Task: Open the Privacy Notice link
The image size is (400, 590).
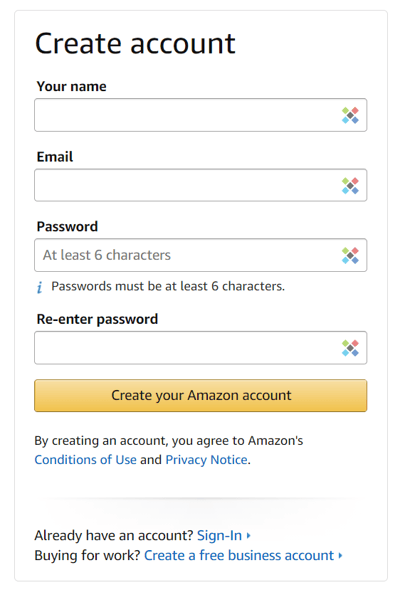Action: click(x=207, y=460)
